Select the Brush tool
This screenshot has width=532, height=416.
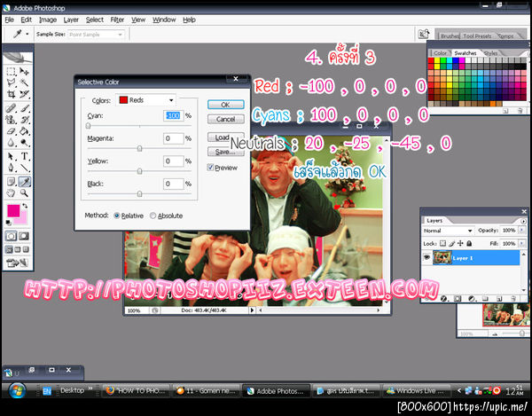pos(24,108)
